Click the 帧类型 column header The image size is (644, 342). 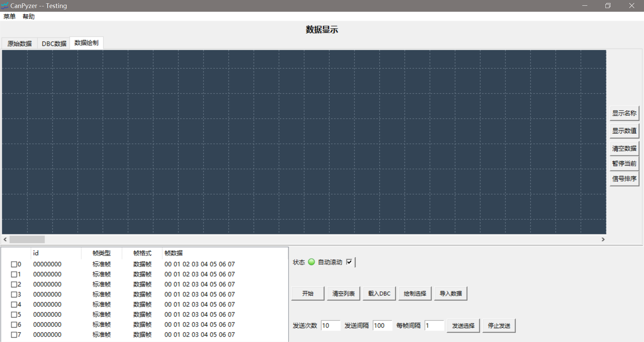(102, 253)
